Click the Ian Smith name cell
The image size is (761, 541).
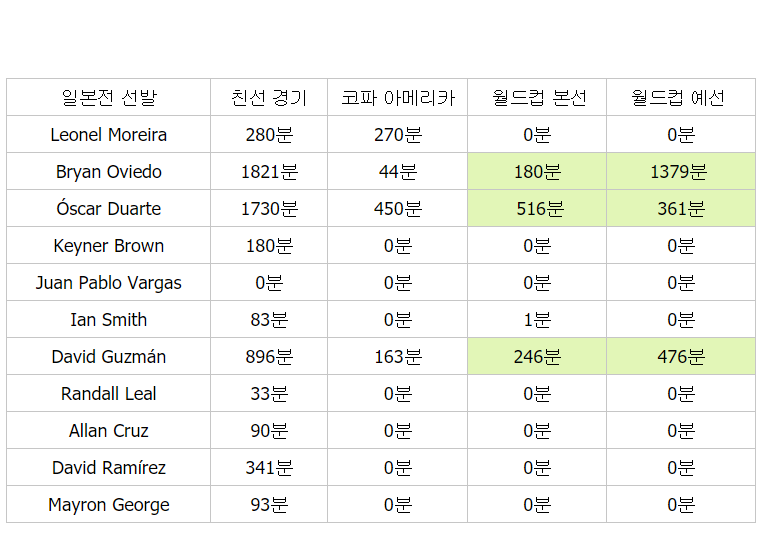(x=109, y=320)
